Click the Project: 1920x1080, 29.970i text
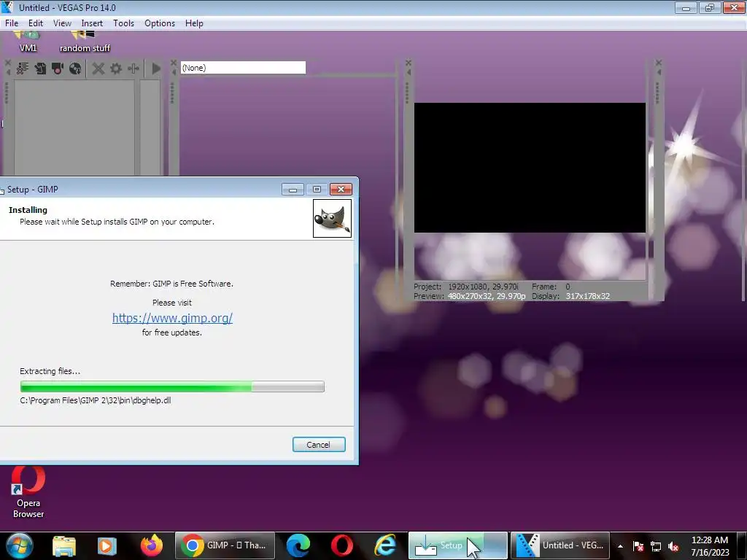Image resolution: width=747 pixels, height=560 pixels. [x=465, y=287]
